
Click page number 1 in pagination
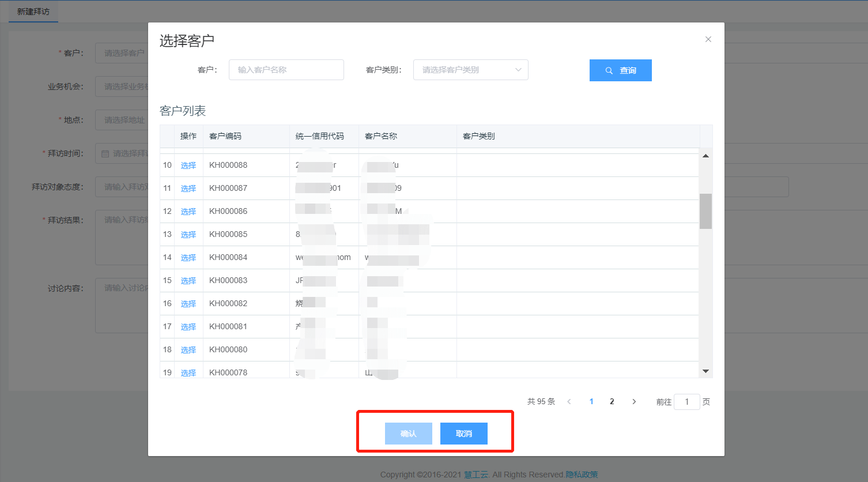pyautogui.click(x=591, y=402)
